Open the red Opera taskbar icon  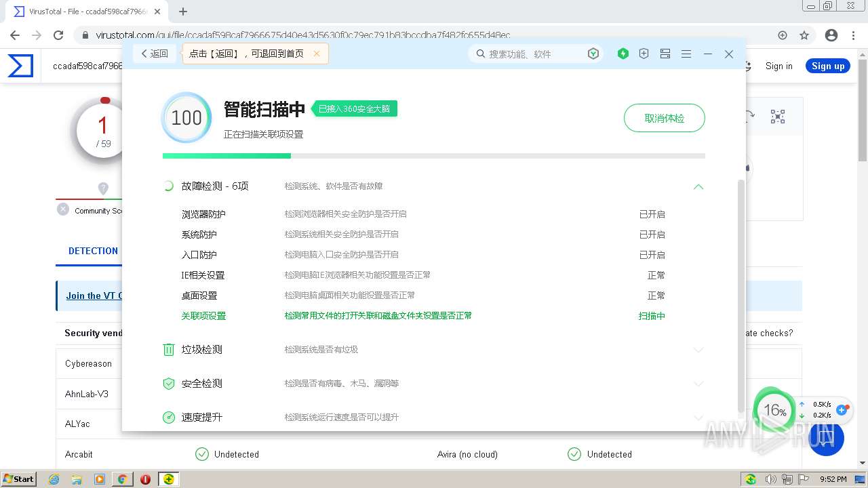145,479
